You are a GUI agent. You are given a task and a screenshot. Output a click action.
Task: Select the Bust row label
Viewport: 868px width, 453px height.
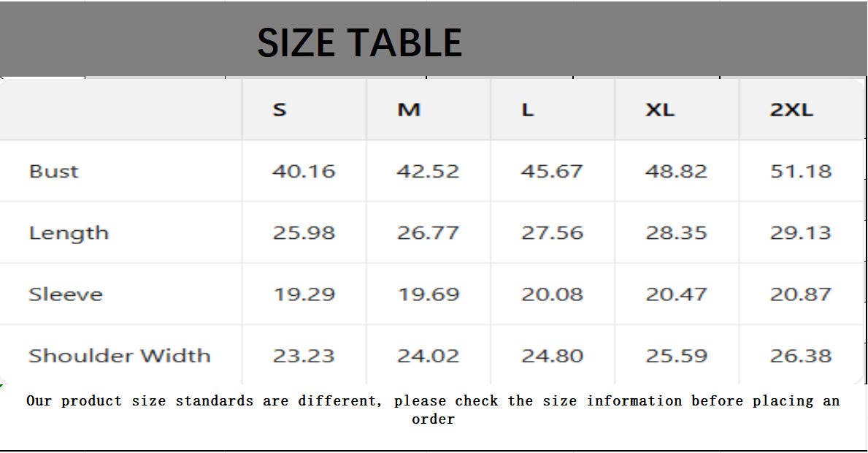[x=53, y=172]
